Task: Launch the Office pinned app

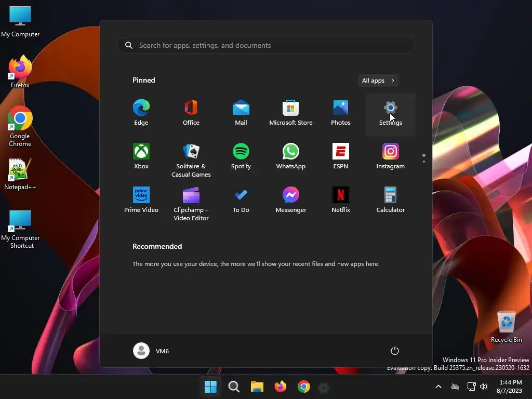Action: [191, 113]
